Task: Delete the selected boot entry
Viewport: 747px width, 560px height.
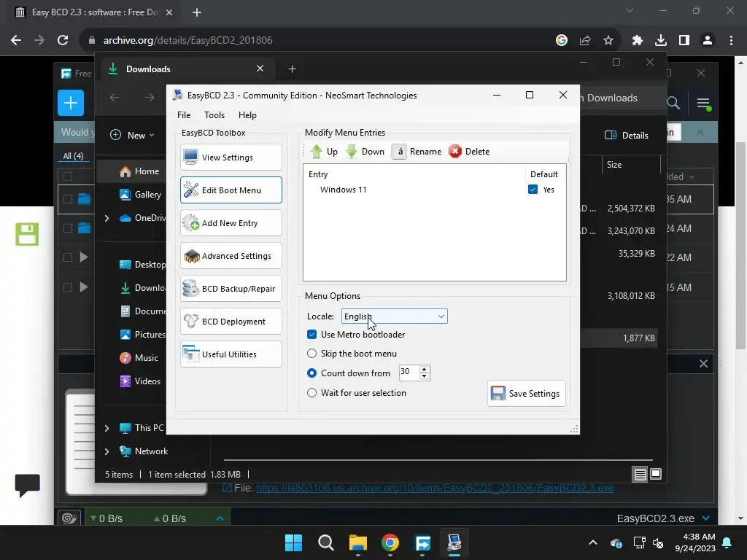Action: (469, 152)
